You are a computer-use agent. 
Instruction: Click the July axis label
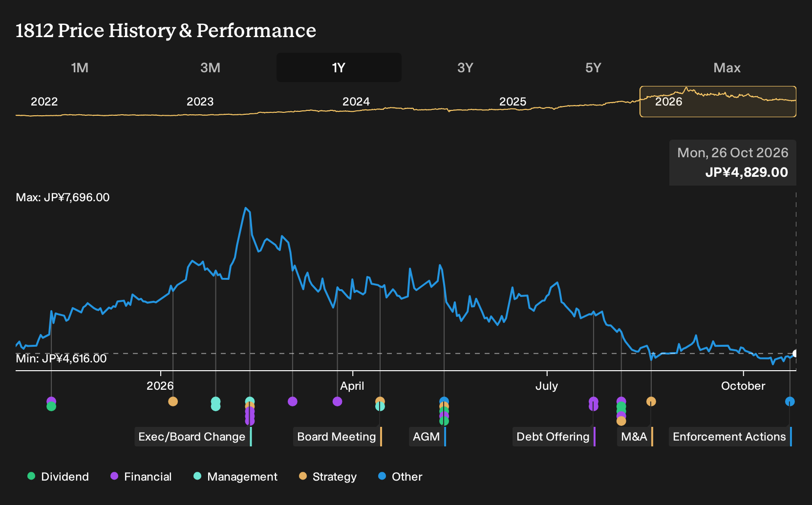pyautogui.click(x=546, y=386)
